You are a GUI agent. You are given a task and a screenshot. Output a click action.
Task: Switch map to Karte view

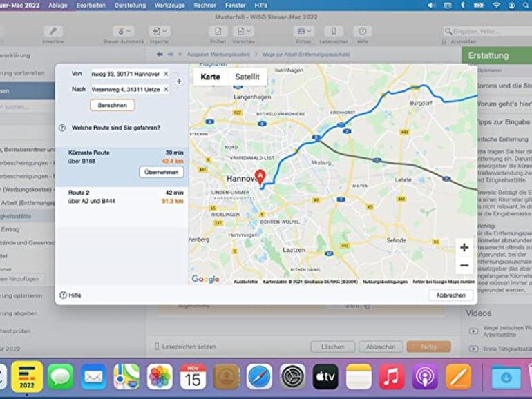[x=210, y=77]
